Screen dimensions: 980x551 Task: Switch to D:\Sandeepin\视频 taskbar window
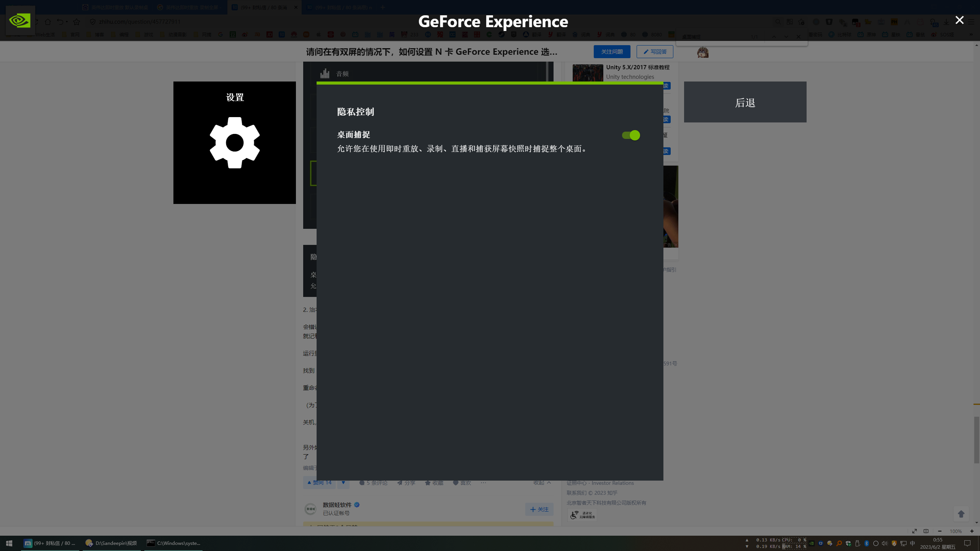click(x=111, y=543)
